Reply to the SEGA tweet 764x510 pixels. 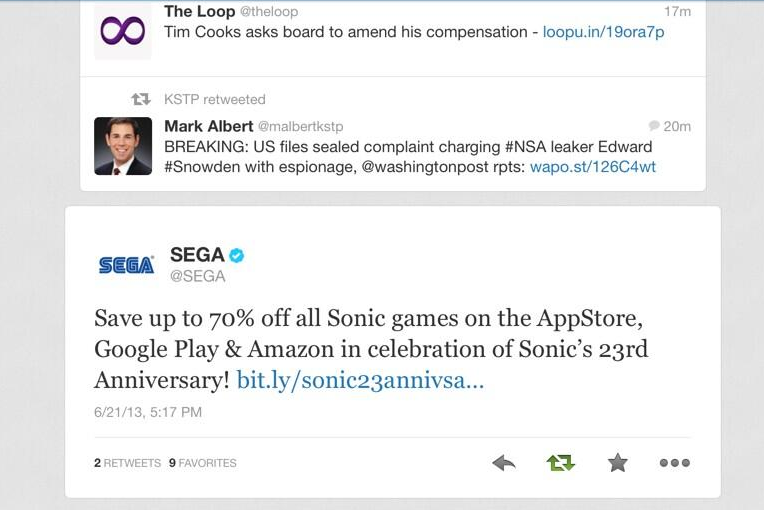coord(504,463)
